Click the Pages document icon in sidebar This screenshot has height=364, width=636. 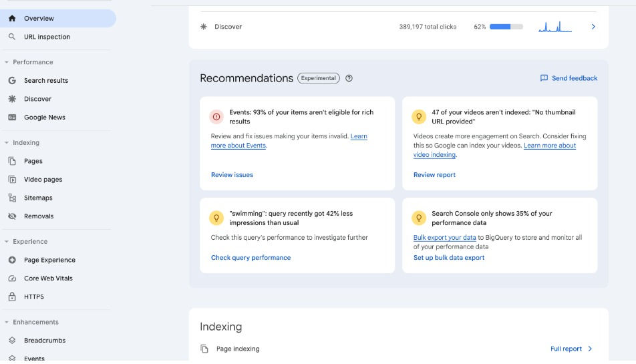pyautogui.click(x=12, y=161)
